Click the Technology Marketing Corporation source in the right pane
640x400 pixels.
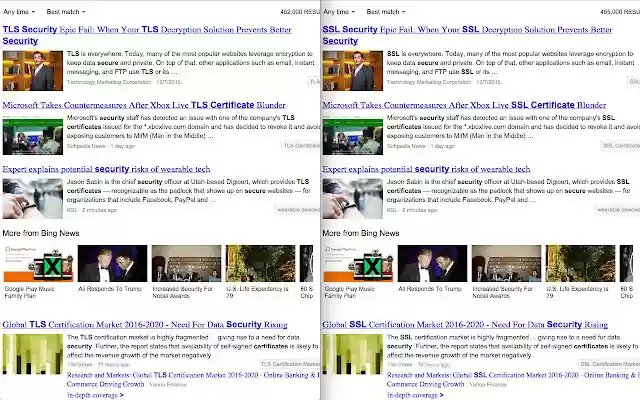coord(429,82)
